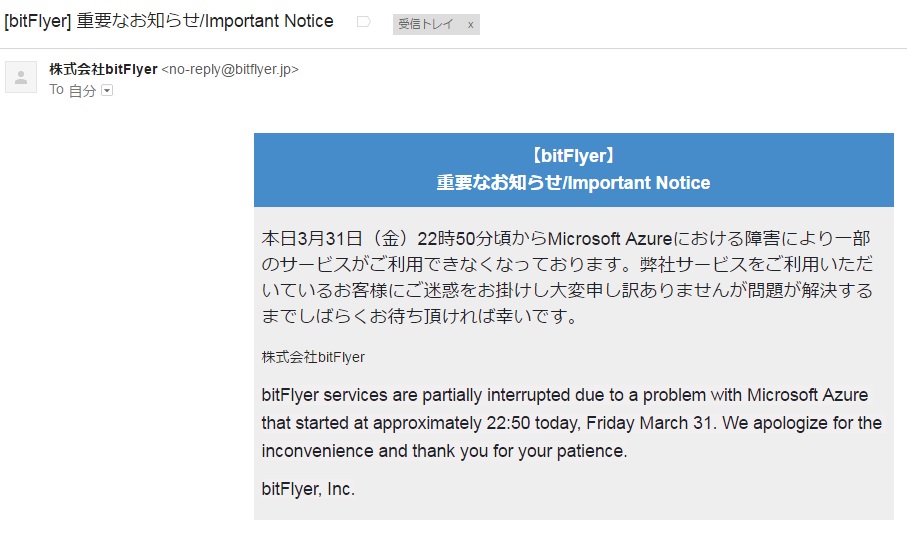Click the "To" label in the header
907x541 pixels.
point(57,90)
